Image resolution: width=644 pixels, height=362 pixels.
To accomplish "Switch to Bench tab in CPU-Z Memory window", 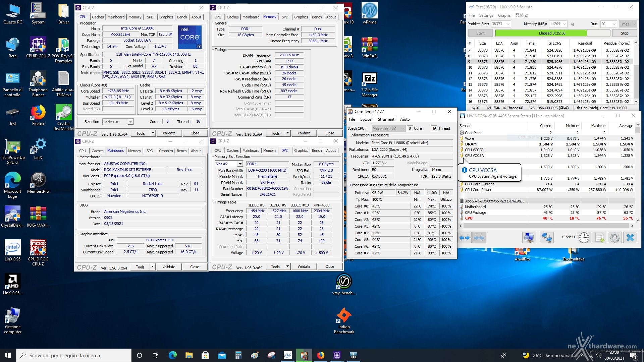I will 317,17.
